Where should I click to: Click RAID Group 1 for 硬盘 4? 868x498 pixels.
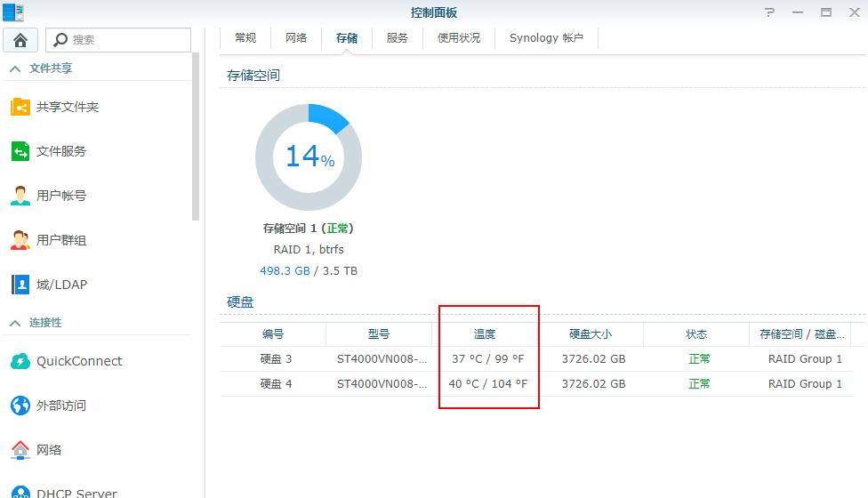pos(805,384)
